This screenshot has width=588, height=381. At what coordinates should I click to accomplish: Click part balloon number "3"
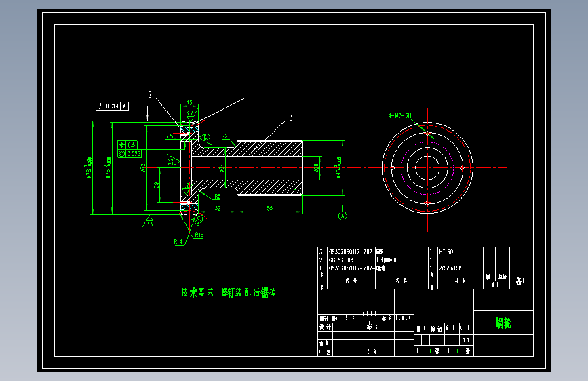pyautogui.click(x=291, y=117)
